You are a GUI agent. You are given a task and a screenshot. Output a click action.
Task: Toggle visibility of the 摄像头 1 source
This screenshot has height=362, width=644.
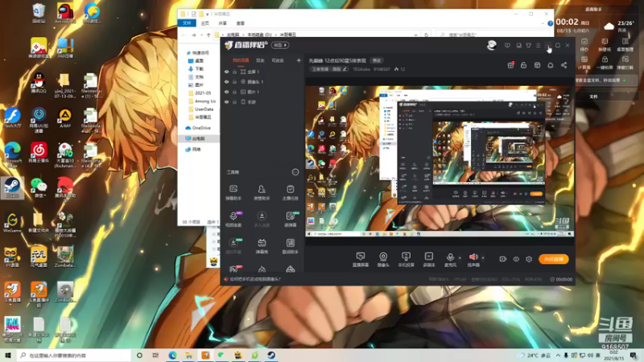point(226,82)
